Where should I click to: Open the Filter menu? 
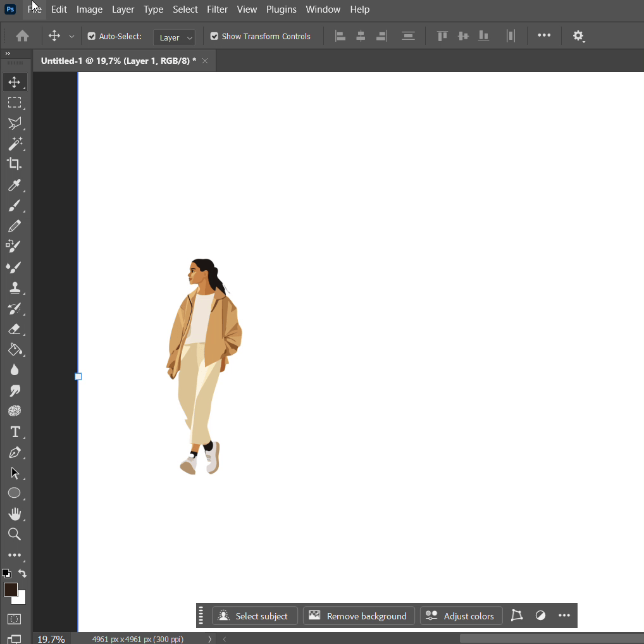pyautogui.click(x=217, y=9)
